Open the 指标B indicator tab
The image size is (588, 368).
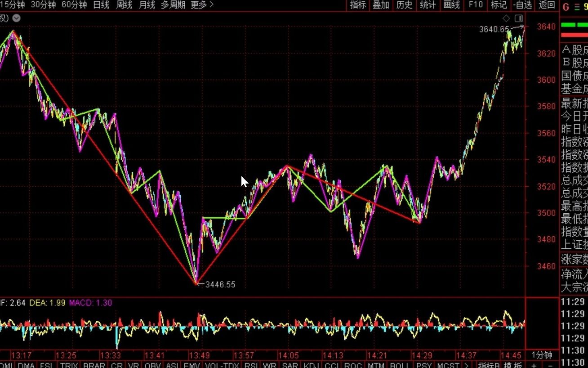[488, 365]
